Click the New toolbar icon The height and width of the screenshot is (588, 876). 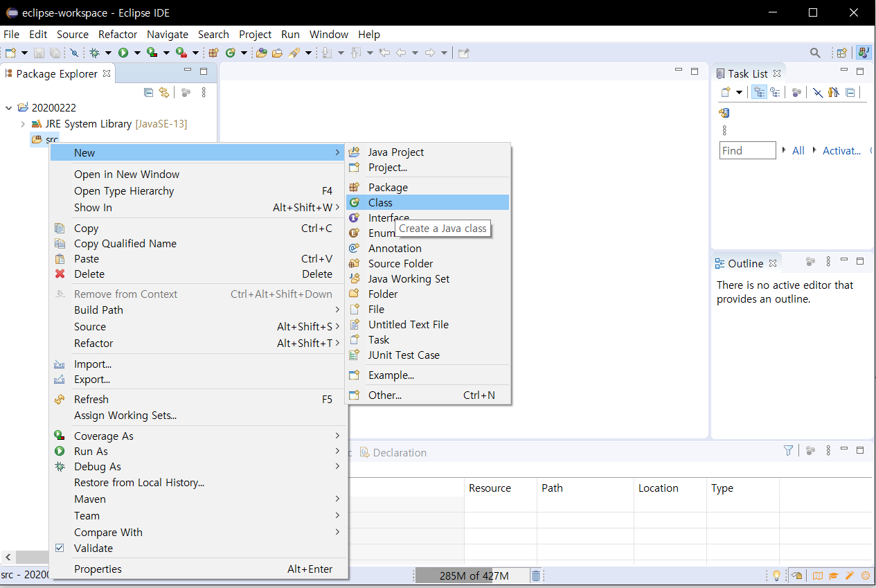pos(10,53)
